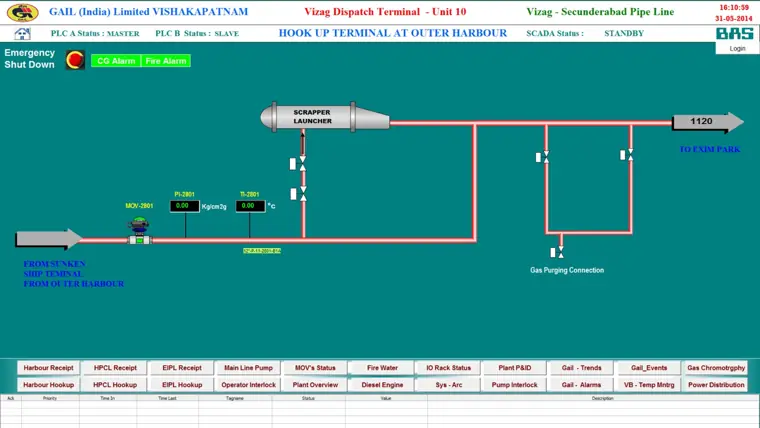Open HPCL Hookup screen
This screenshot has height=428, width=760.
tap(115, 385)
